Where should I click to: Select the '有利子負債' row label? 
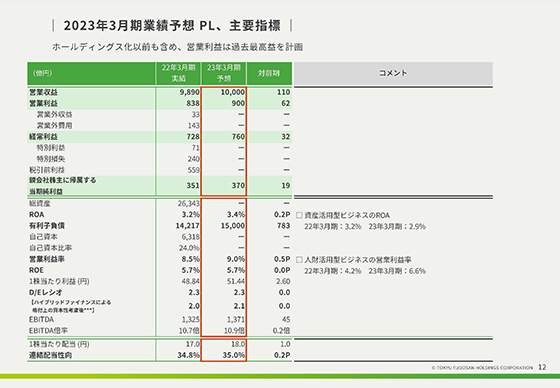(x=47, y=225)
